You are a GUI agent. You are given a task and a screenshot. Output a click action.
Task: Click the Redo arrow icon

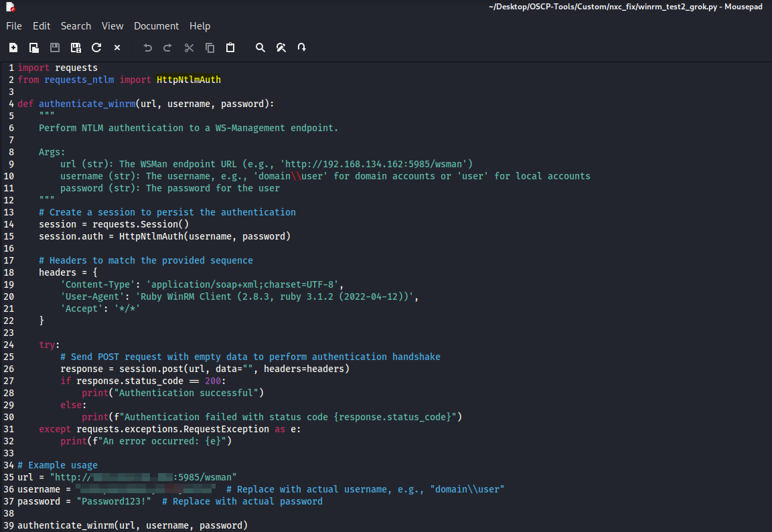click(x=168, y=48)
